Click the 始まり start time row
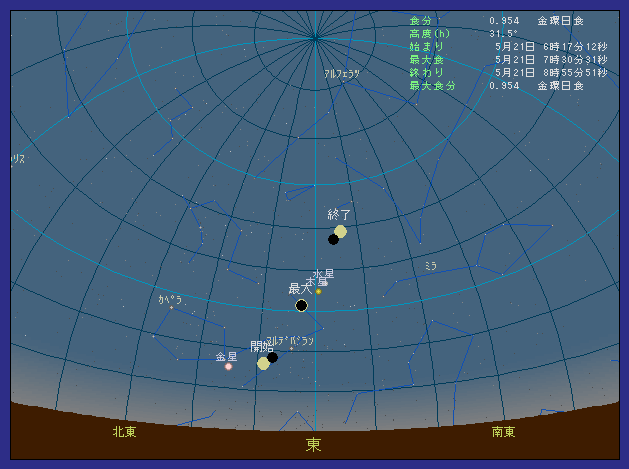 coord(507,46)
